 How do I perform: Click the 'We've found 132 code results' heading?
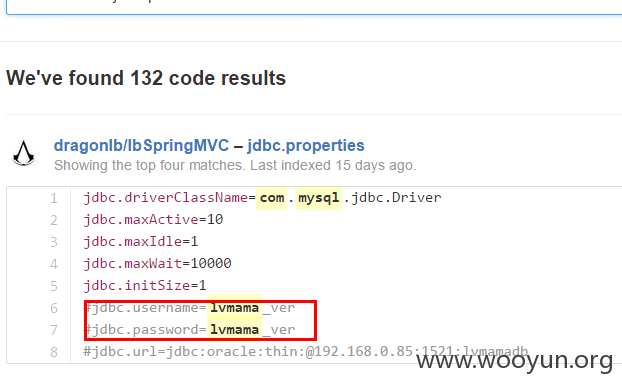(x=146, y=78)
